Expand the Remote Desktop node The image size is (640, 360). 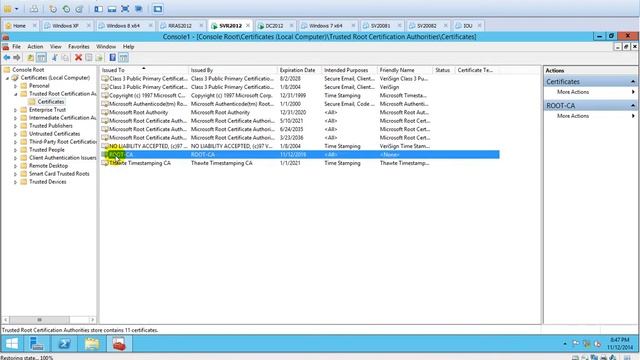pyautogui.click(x=16, y=166)
